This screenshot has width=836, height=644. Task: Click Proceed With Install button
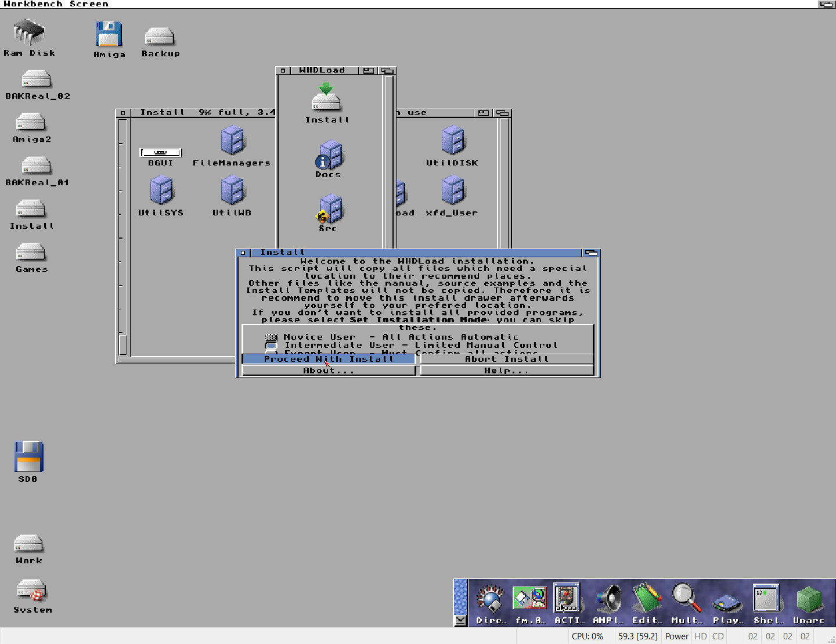coord(329,359)
